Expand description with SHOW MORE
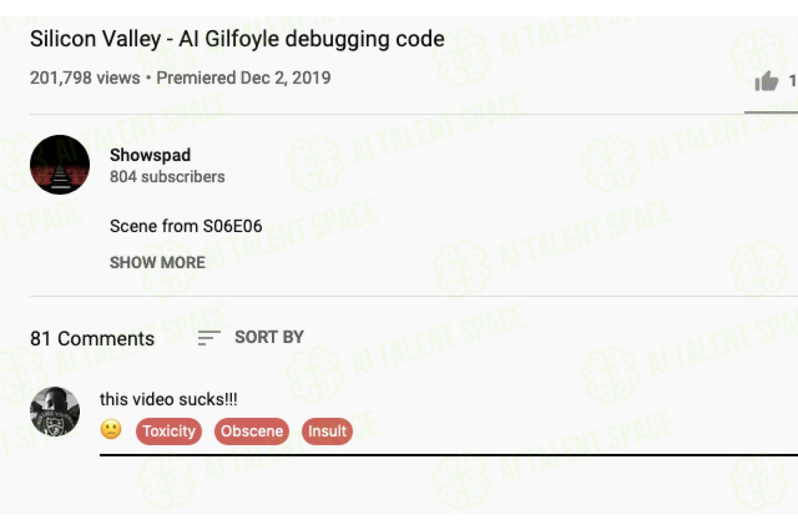Screen dimensions: 798x532 click(157, 262)
